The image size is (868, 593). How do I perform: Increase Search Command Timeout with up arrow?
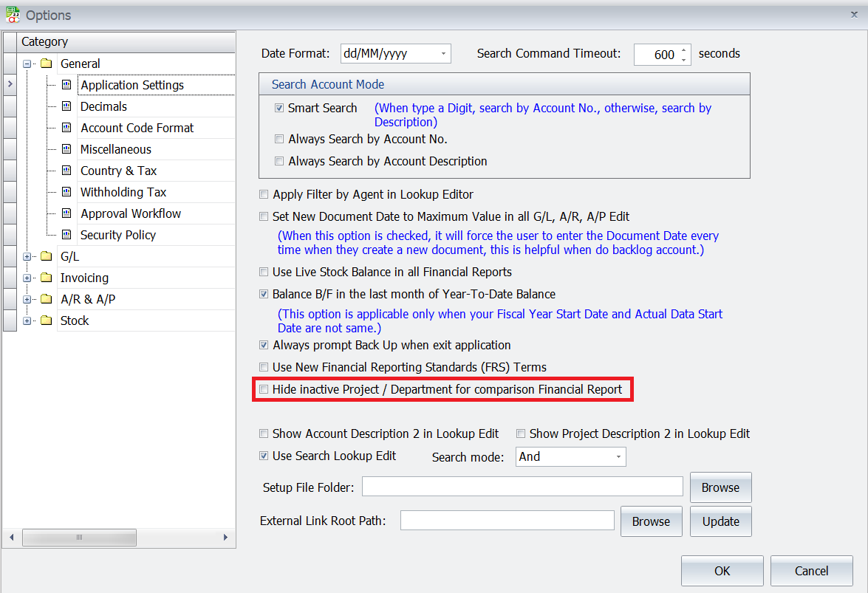683,49
